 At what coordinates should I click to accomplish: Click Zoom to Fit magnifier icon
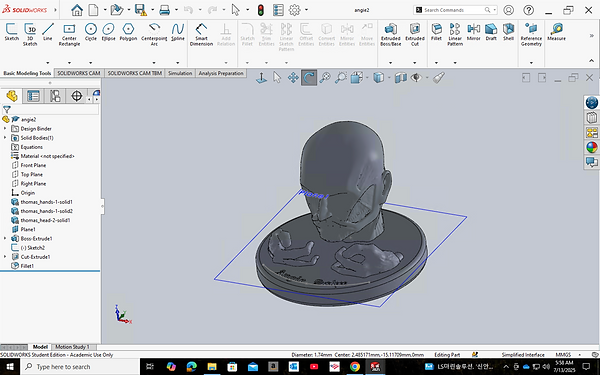tap(325, 78)
